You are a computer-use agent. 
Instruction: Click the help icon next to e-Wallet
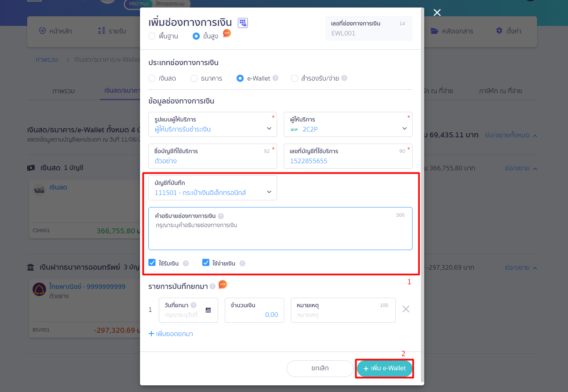[x=275, y=78]
